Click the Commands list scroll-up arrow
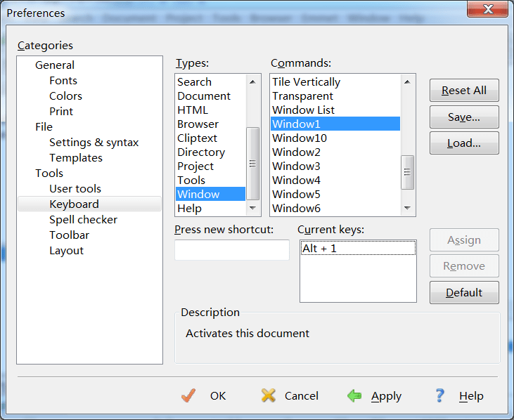Viewport: 514px width, 420px height. (x=407, y=82)
